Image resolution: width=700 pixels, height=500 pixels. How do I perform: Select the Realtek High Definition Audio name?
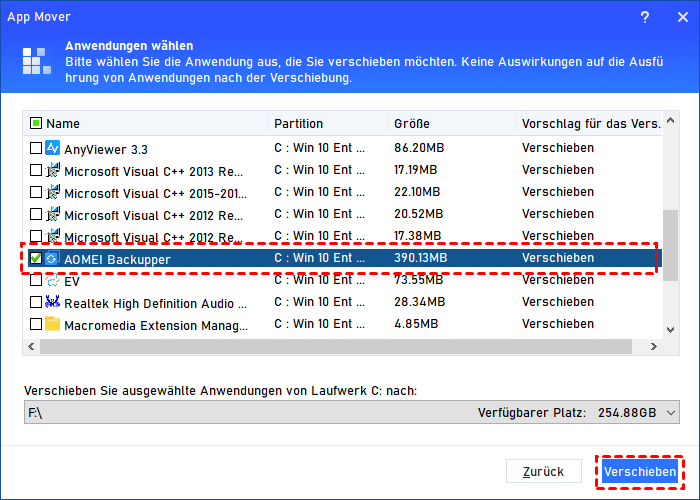(x=155, y=304)
